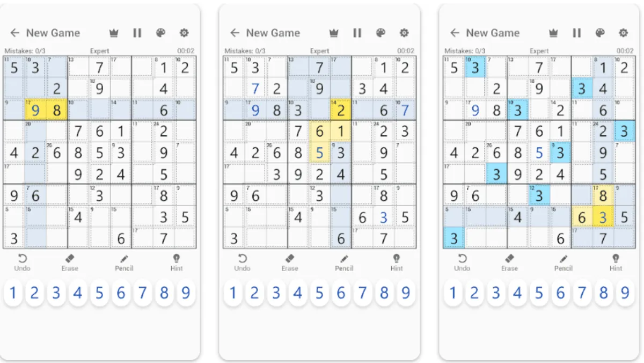Click the New Game title in the middle screen
Image resolution: width=644 pixels, height=363 pixels.
[273, 33]
